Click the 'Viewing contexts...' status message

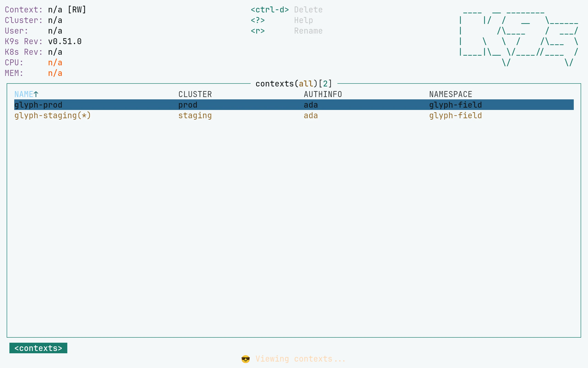click(x=300, y=359)
